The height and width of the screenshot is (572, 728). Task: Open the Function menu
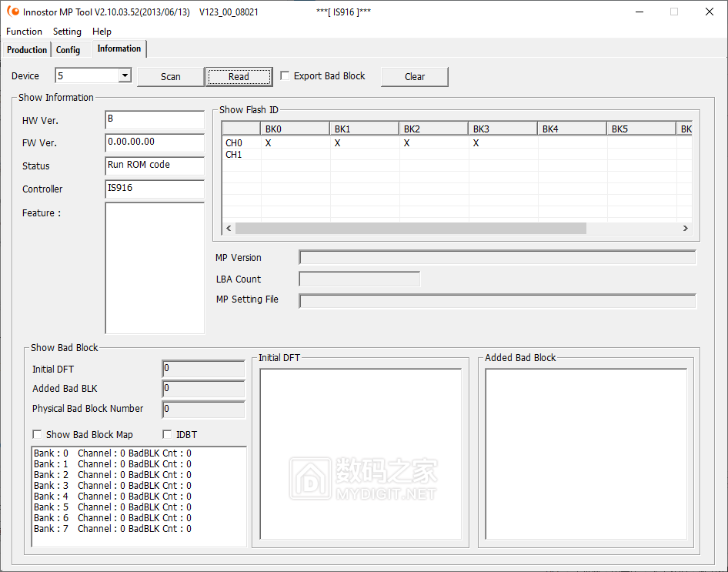[x=24, y=32]
